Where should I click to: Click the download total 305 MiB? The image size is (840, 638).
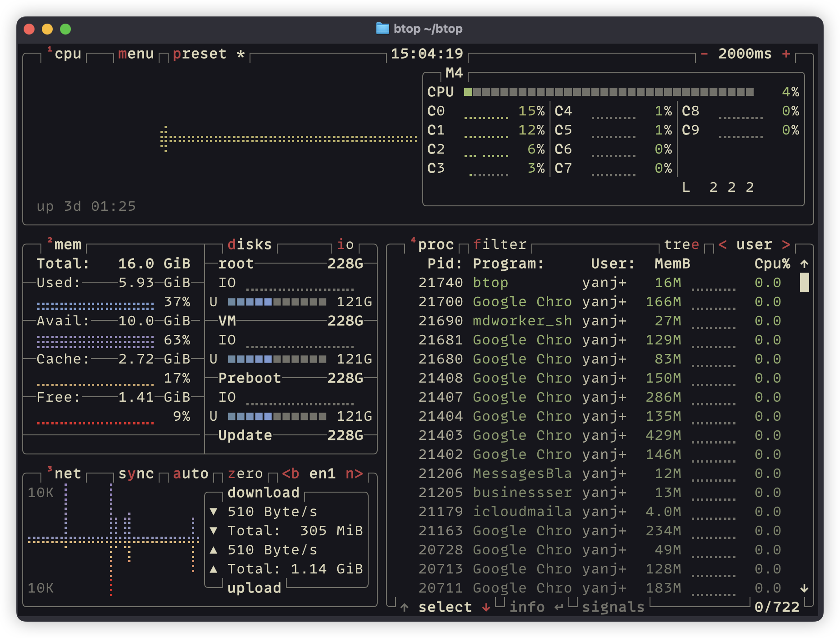point(331,531)
